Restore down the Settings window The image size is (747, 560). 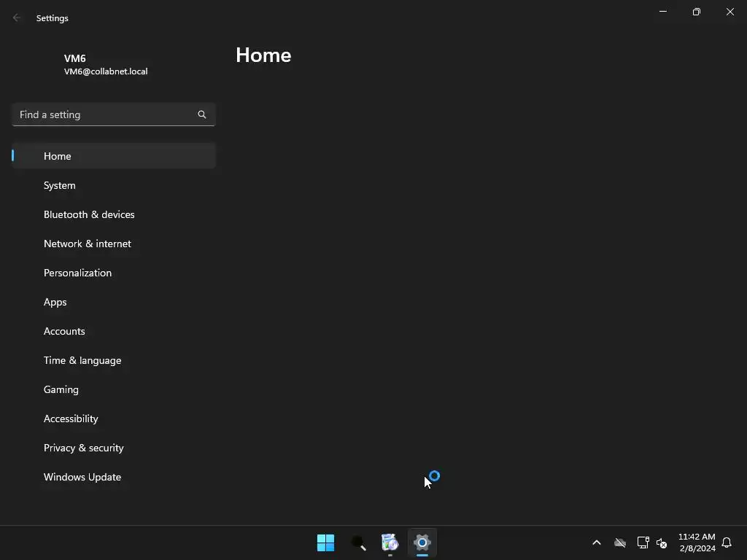697,12
